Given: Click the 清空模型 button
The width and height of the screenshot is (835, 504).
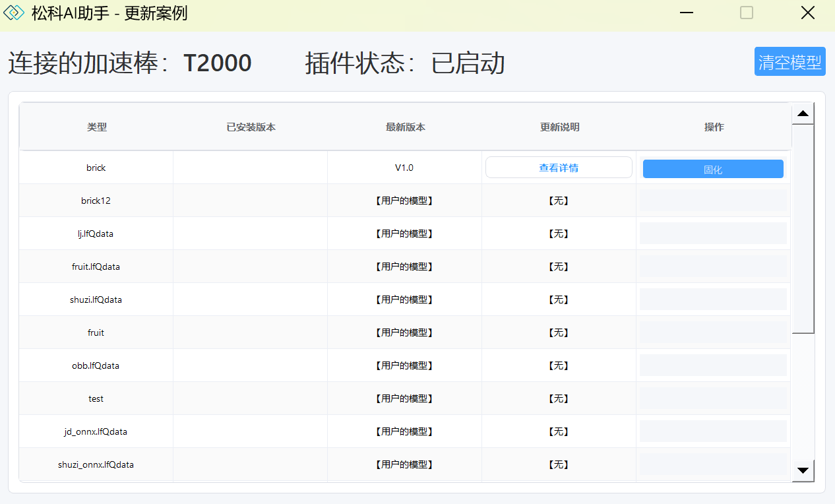Looking at the screenshot, I should 789,62.
